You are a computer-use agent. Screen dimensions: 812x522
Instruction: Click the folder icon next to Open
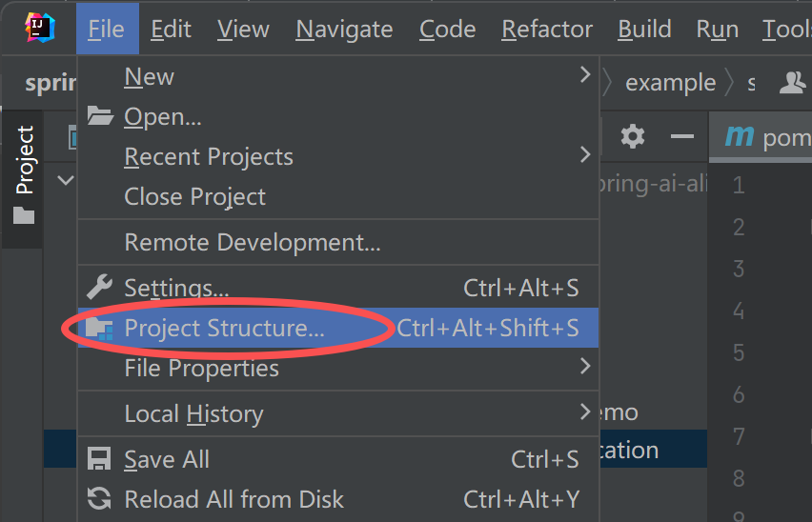100,116
